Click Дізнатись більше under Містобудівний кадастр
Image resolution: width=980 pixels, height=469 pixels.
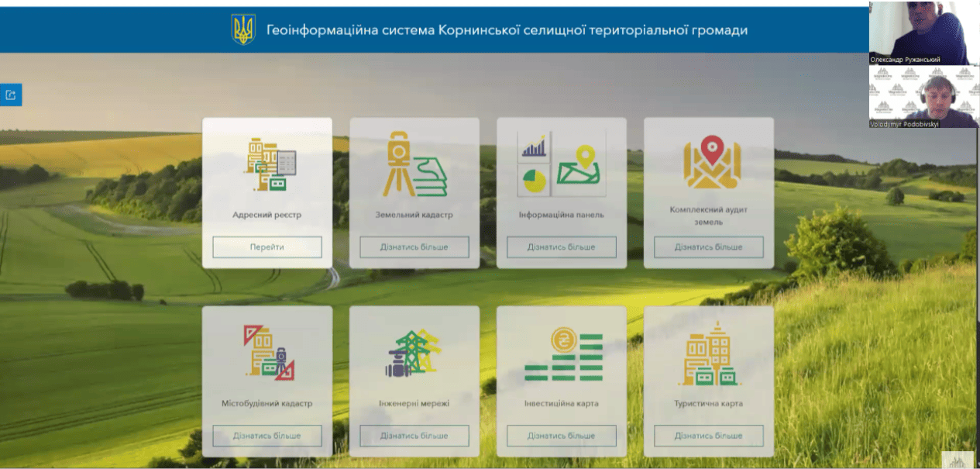(267, 436)
